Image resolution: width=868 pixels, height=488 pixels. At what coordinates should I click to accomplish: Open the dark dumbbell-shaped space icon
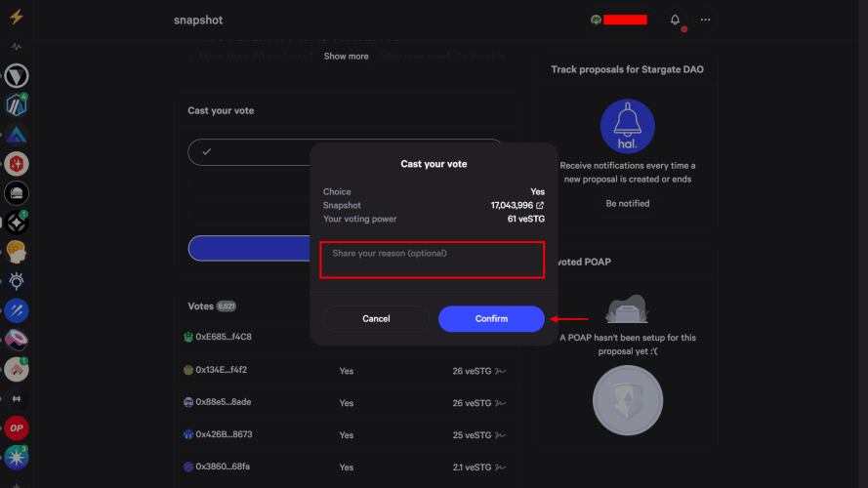tap(17, 398)
